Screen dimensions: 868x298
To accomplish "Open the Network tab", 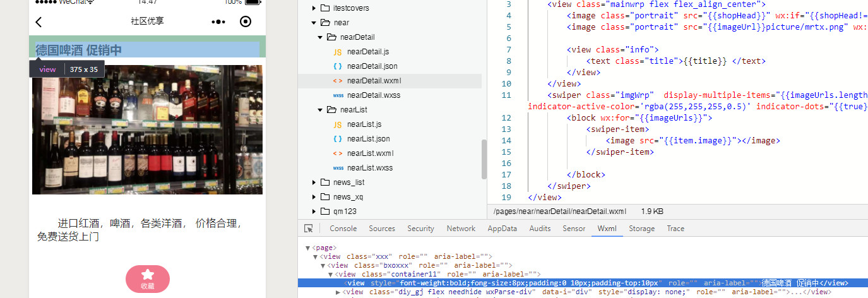I will [461, 229].
